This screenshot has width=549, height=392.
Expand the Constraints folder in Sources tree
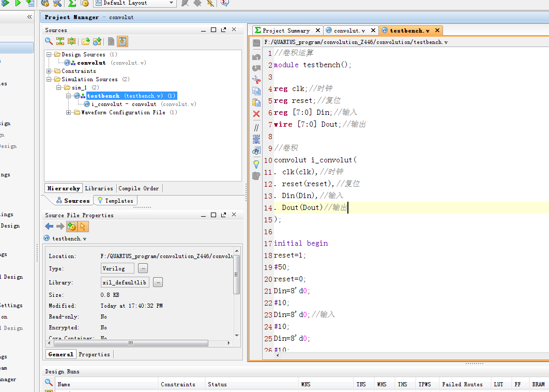(x=49, y=71)
